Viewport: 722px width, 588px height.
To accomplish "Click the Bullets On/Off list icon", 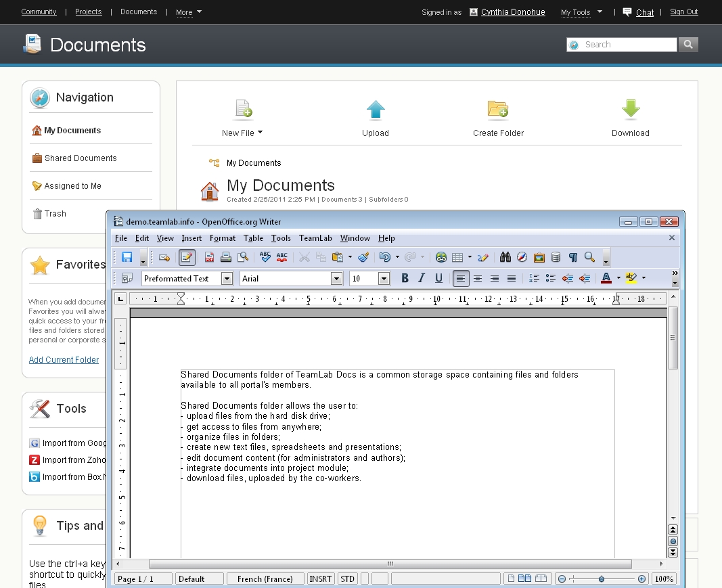I will 551,278.
